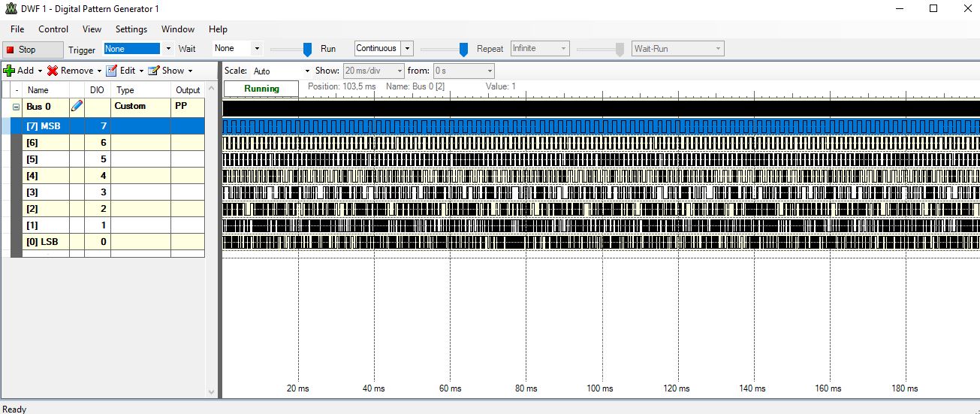
Task: Open the Trigger dropdown
Action: click(168, 49)
